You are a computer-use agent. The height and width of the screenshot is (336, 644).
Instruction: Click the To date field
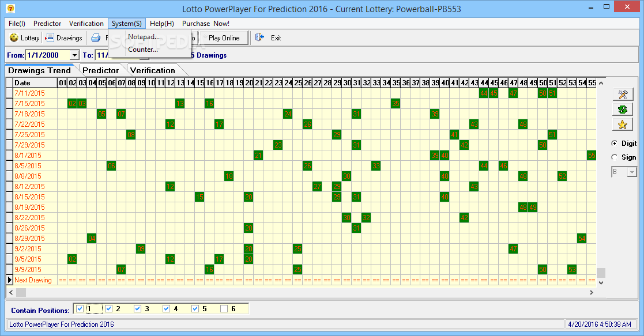[x=103, y=55]
